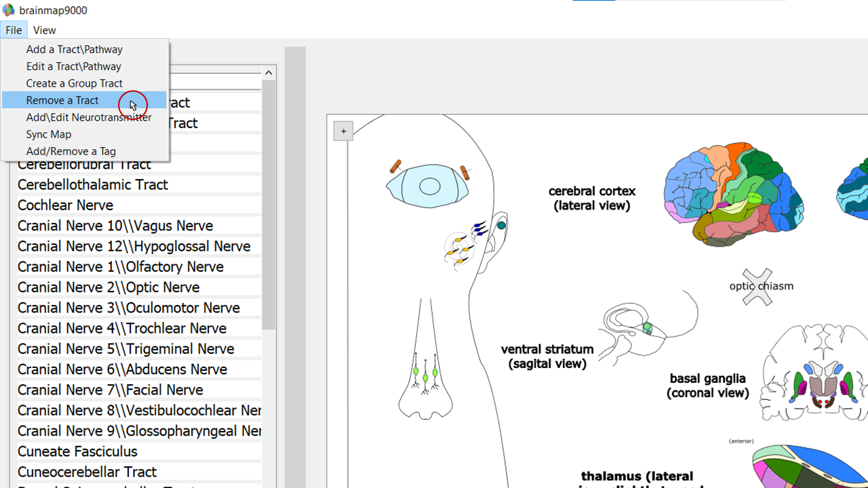Select Cochlear Nerve in tract list

tap(65, 205)
